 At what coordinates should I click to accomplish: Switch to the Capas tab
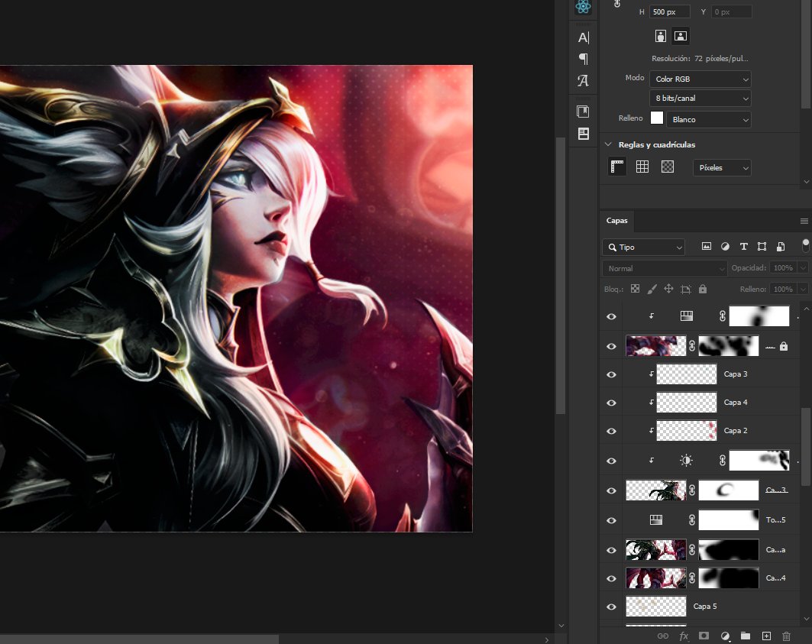point(616,220)
